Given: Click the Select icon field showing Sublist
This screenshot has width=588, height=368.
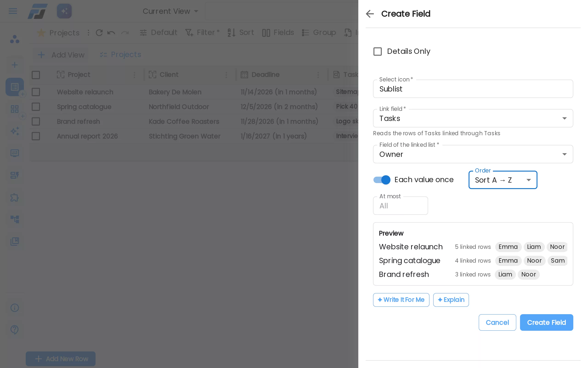Looking at the screenshot, I should point(473,89).
